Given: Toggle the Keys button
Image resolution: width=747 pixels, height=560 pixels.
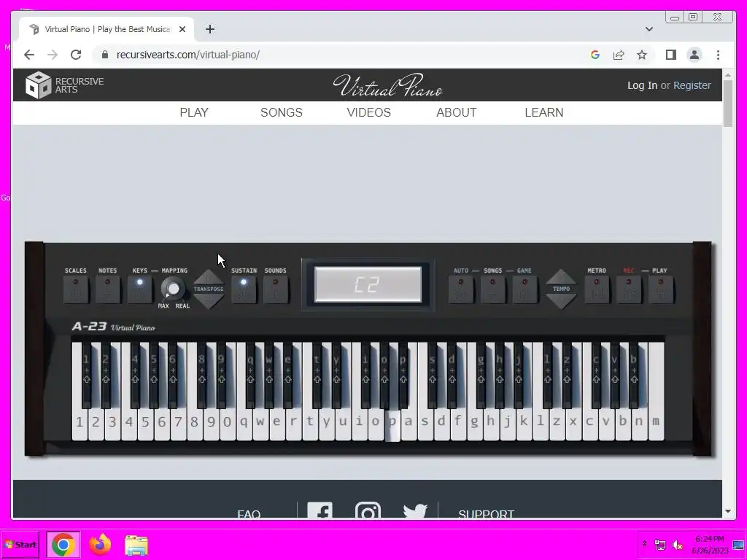Looking at the screenshot, I should pos(139,289).
